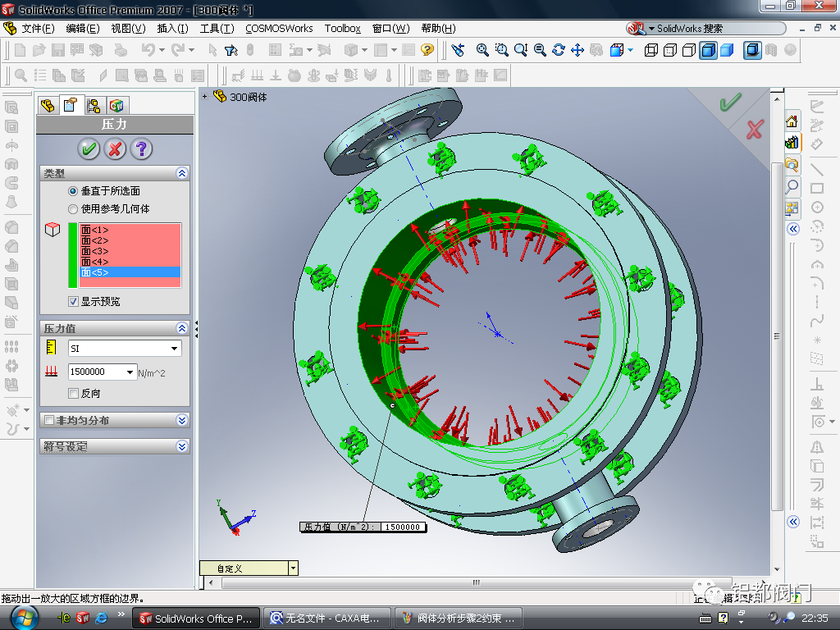Screen dimensions: 840x630
Task: Uncheck the 显示预览 checkbox
Action: [73, 302]
